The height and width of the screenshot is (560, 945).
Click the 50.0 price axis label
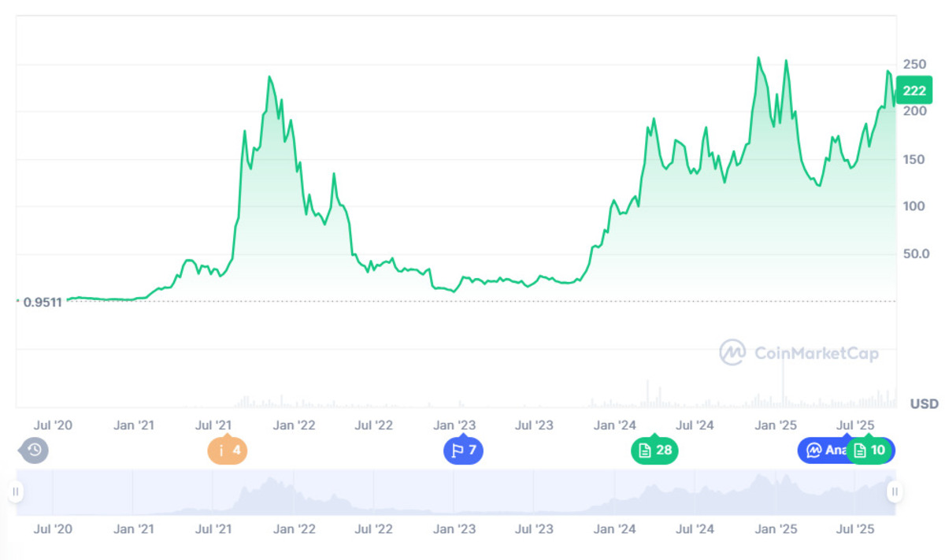(916, 254)
